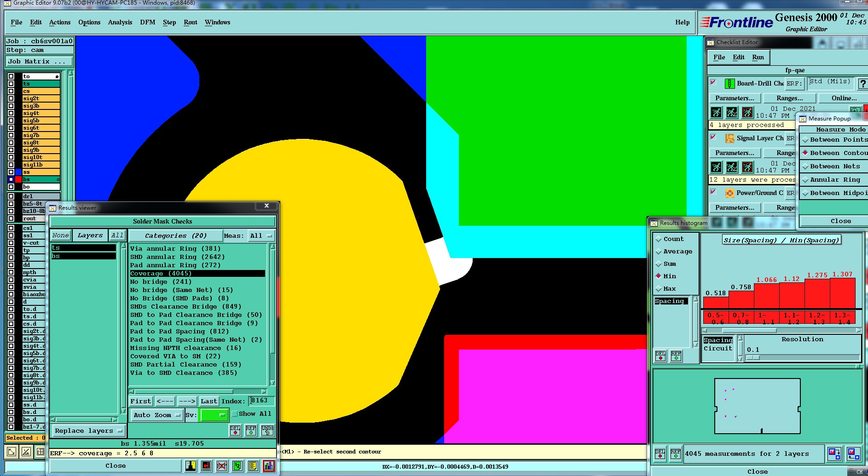Viewport: 868px width, 476px height.
Task: Click REF icon in Results viewer
Action: point(251,430)
